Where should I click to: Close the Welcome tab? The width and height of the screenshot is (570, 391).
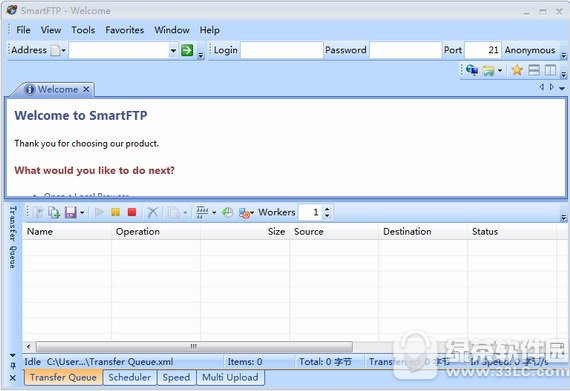tap(86, 89)
